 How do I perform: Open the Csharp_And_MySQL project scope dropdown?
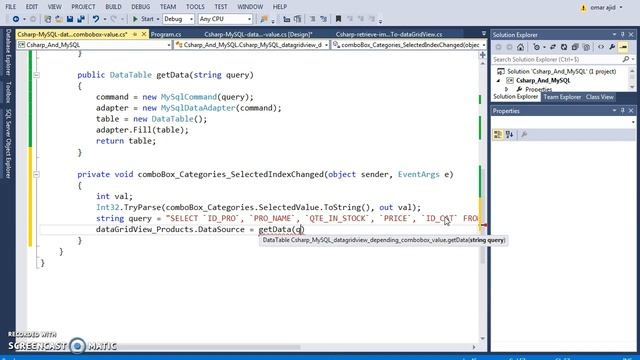tap(94, 45)
